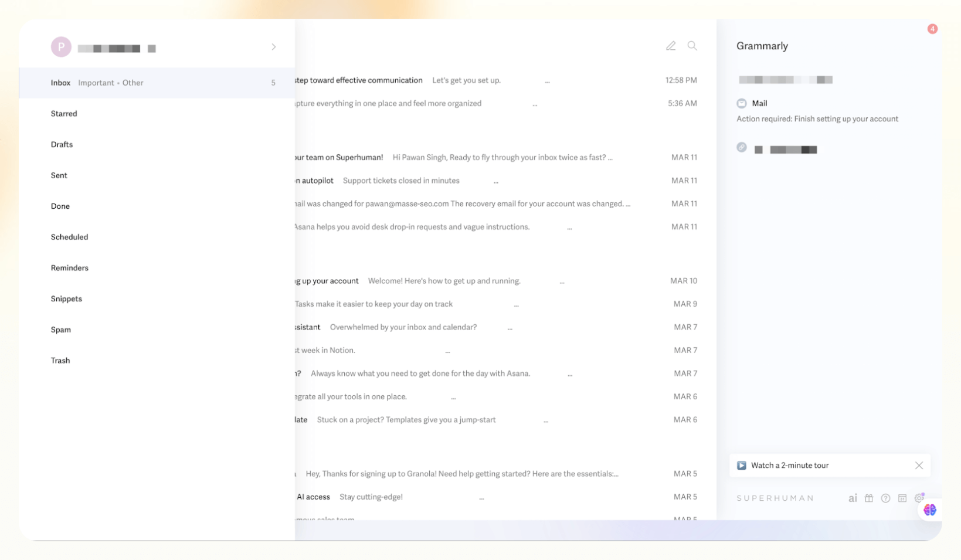Image resolution: width=961 pixels, height=560 pixels.
Task: Open the Done folder
Action: [x=60, y=206]
